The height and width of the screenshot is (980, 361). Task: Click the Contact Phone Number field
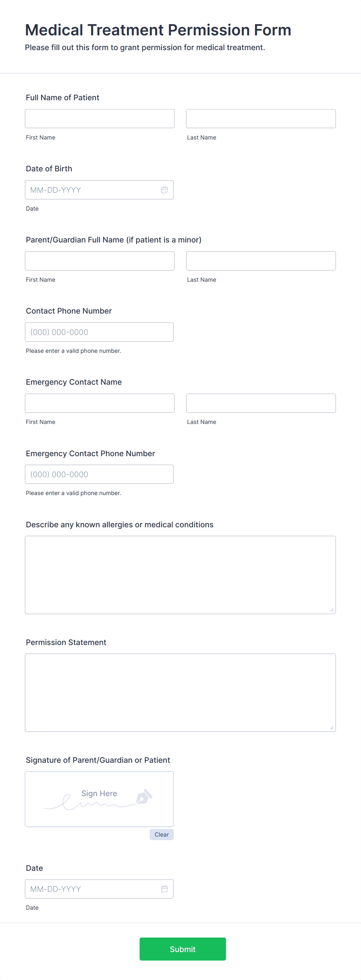(99, 332)
